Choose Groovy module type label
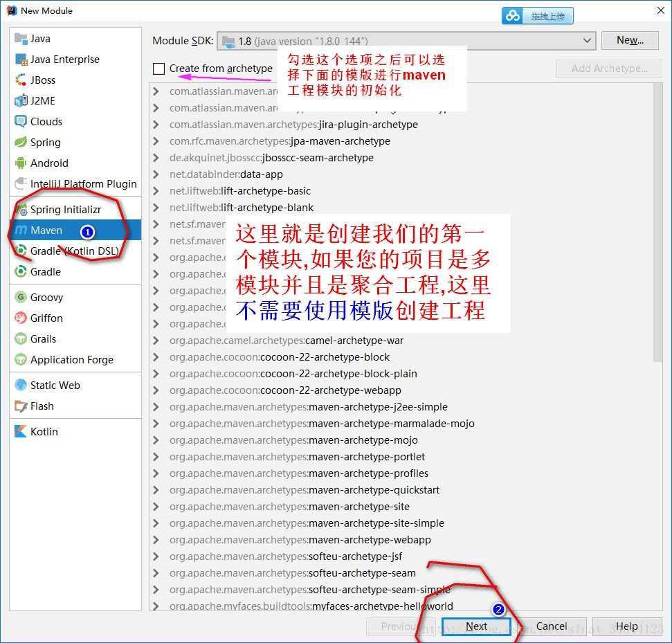The image size is (672, 643). (x=46, y=297)
